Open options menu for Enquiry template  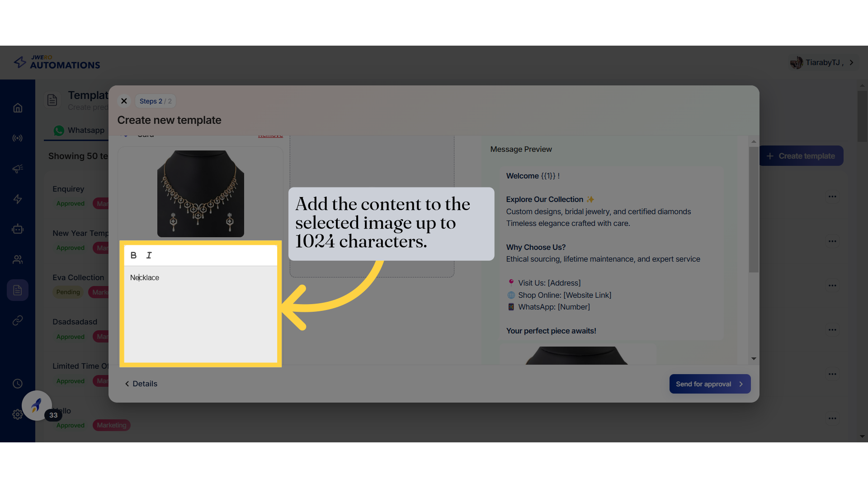(x=832, y=197)
